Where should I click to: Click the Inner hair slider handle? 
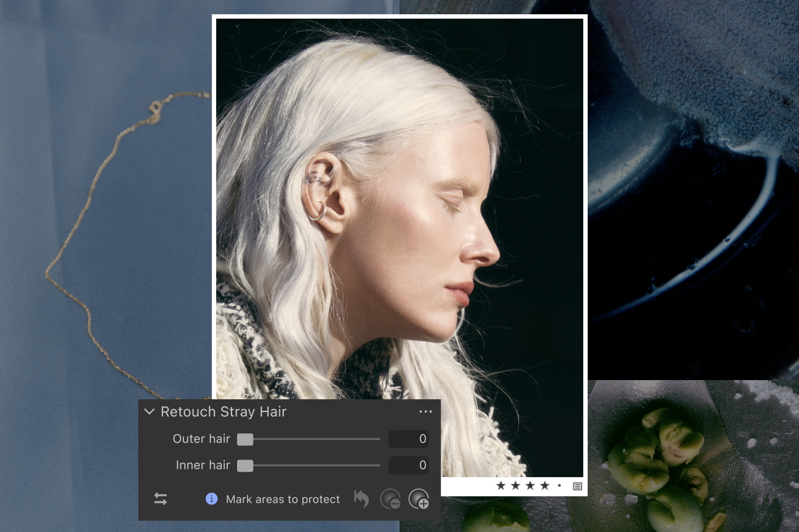245,466
